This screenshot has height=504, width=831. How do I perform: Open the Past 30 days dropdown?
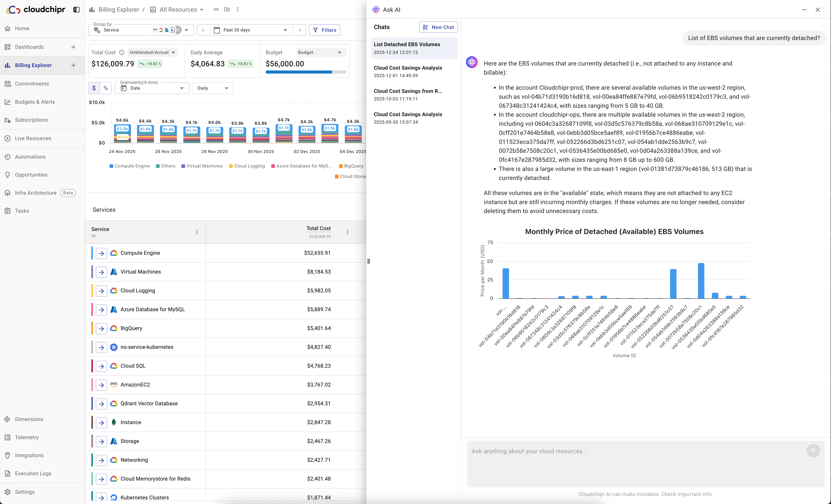(251, 30)
